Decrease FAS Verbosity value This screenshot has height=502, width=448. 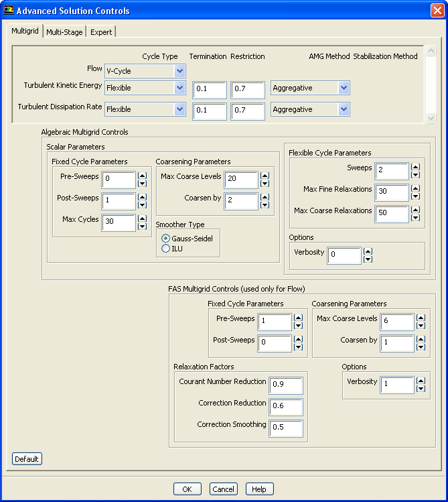click(421, 389)
